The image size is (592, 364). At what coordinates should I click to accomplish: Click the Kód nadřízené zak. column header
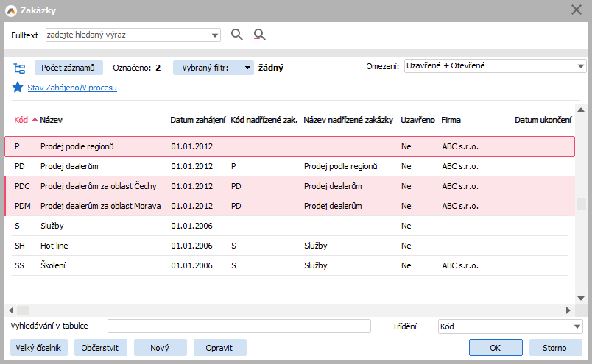[264, 120]
